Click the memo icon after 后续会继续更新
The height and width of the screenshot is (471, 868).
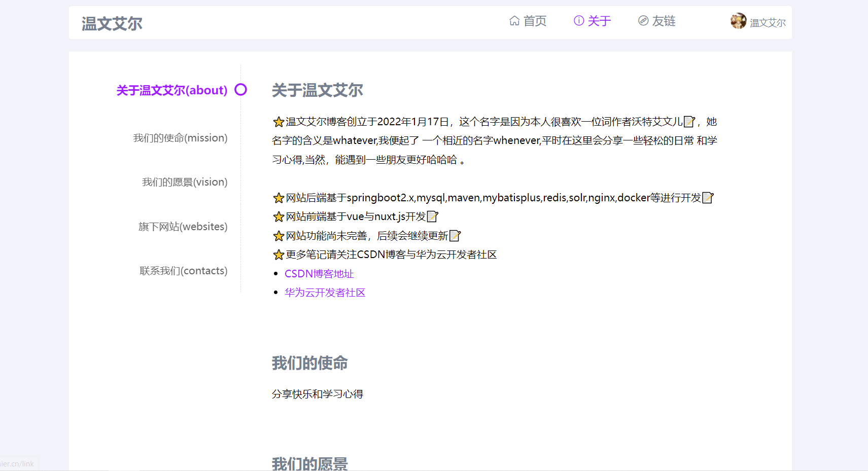click(x=455, y=236)
